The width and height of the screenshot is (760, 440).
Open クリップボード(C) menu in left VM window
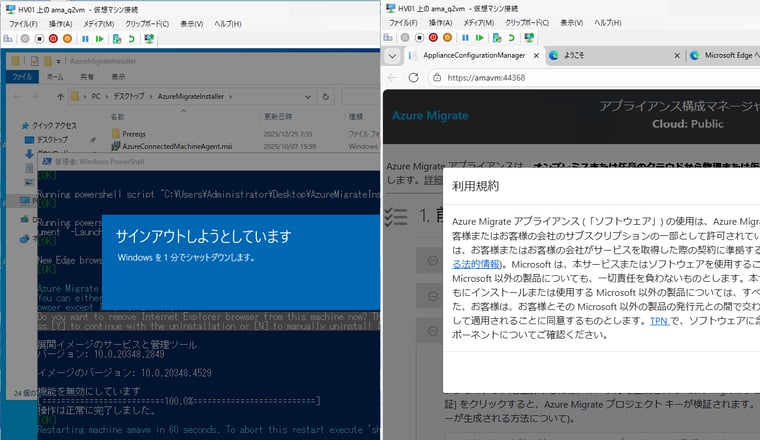pos(147,24)
